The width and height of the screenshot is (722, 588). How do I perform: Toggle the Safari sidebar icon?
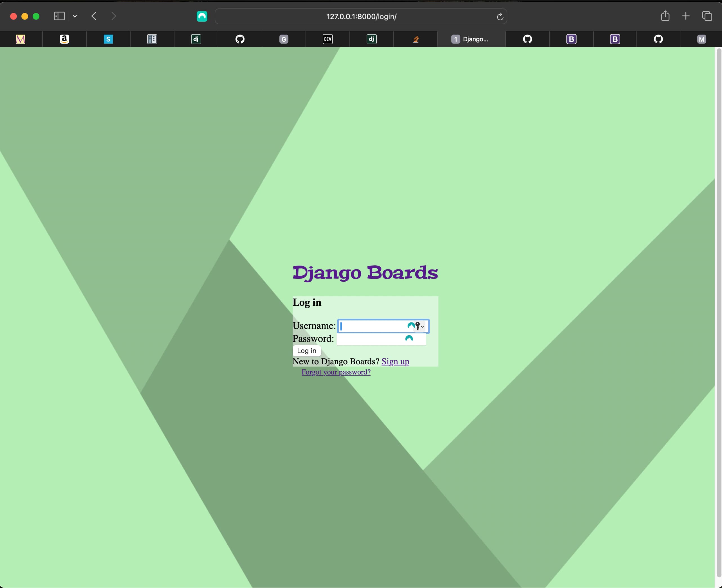pyautogui.click(x=59, y=16)
